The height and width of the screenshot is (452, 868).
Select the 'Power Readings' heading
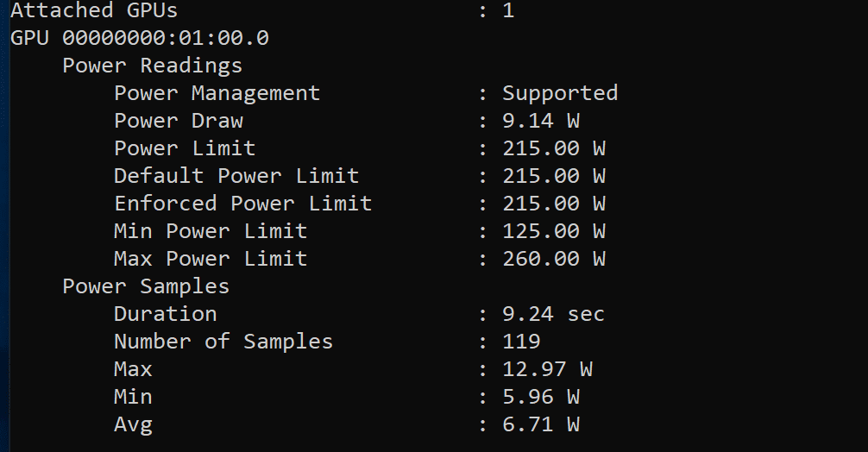coord(152,66)
